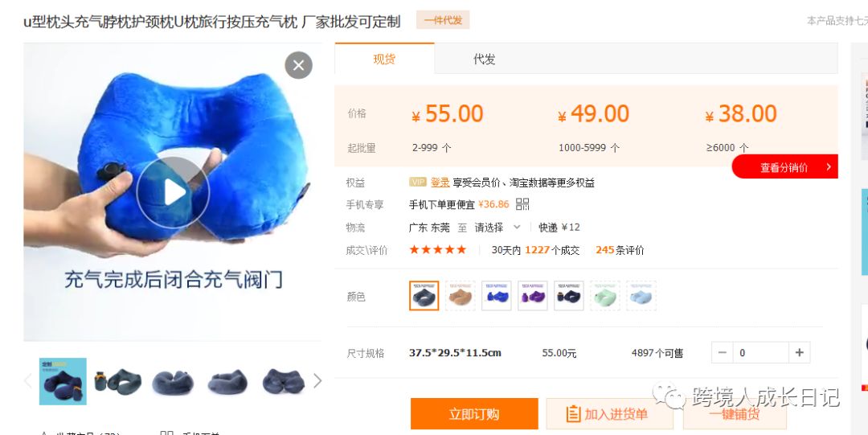
Task: Close the video with the X icon
Action: 298,65
